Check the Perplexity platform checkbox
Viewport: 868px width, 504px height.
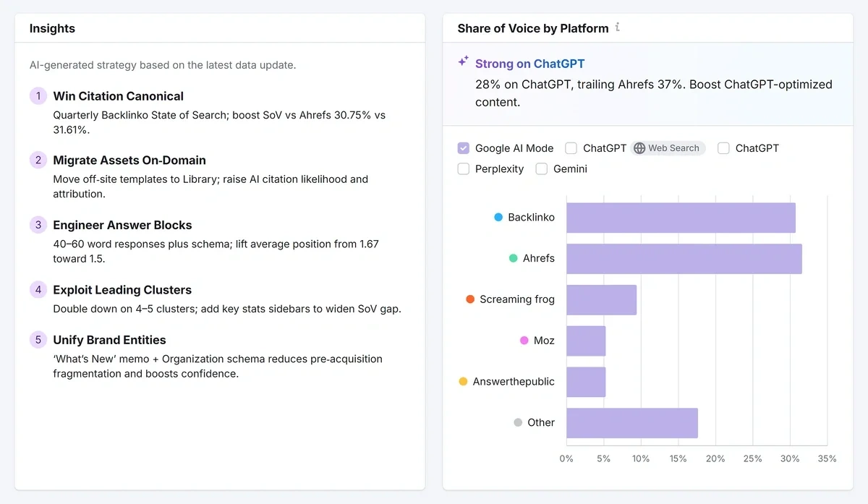click(464, 169)
